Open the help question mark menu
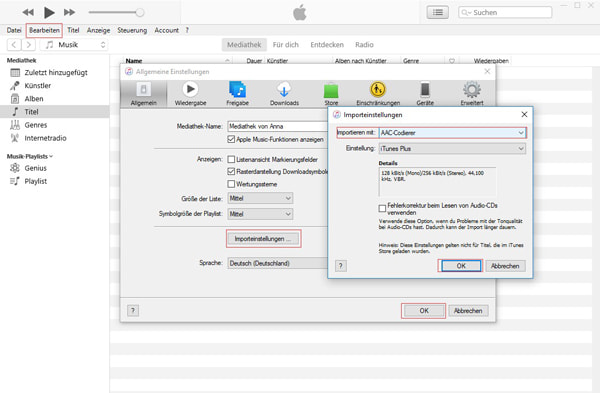The height and width of the screenshot is (393, 600). pos(187,30)
